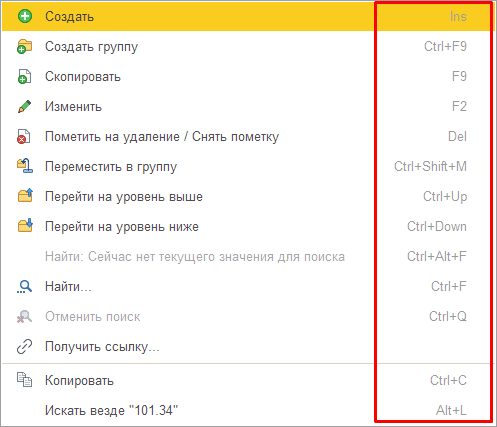Click the document-plus icon for Скопировать
The image size is (497, 427).
pos(25,76)
